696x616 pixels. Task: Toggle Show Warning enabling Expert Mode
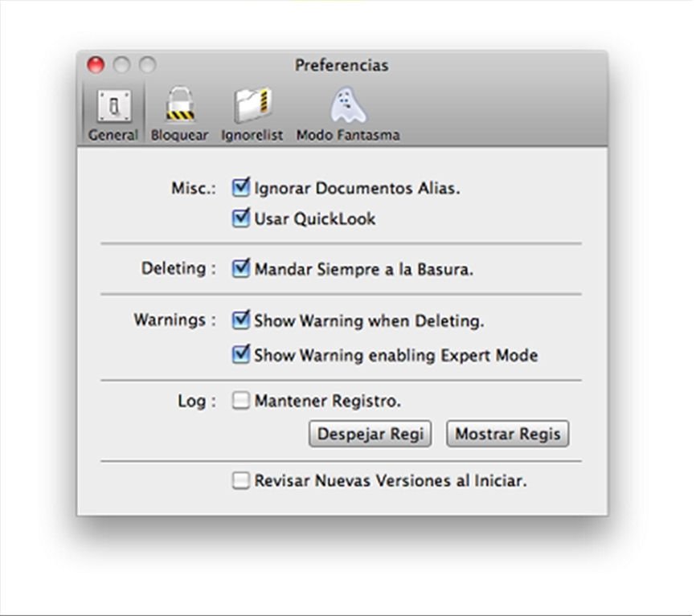click(241, 354)
